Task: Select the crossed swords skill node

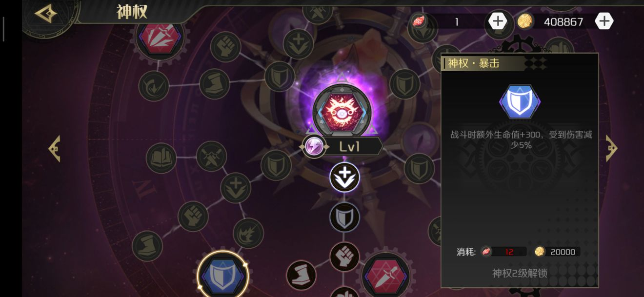Action: (211, 156)
